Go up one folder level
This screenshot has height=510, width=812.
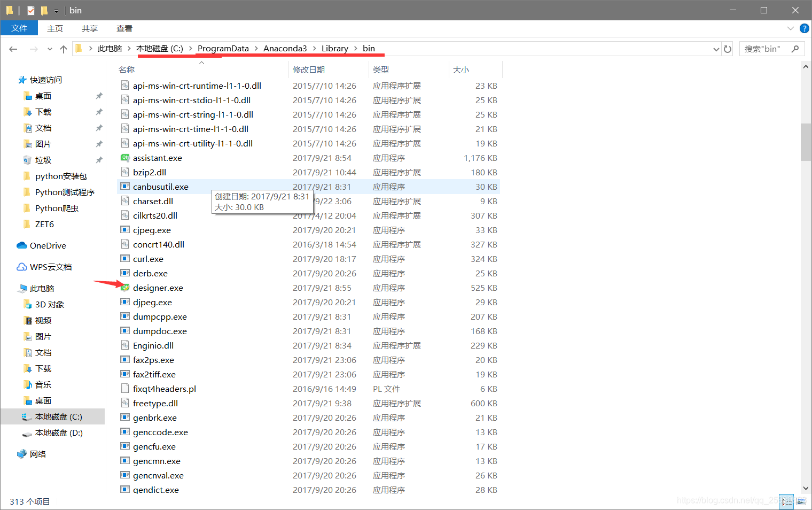(x=64, y=49)
